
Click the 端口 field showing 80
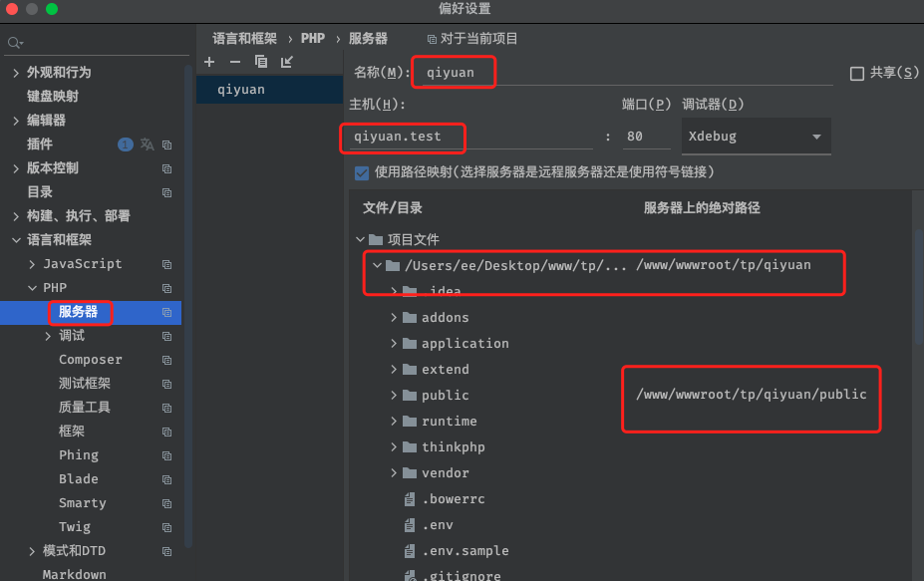pyautogui.click(x=647, y=137)
